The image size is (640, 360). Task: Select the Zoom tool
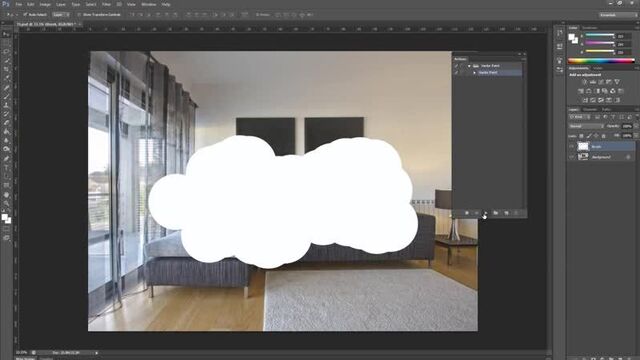tap(6, 203)
